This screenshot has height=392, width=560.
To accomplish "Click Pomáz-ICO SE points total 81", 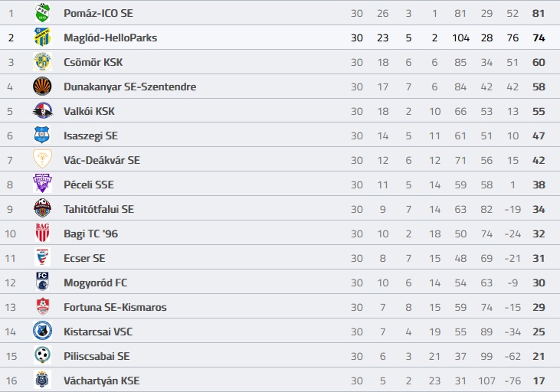I will pyautogui.click(x=539, y=13).
